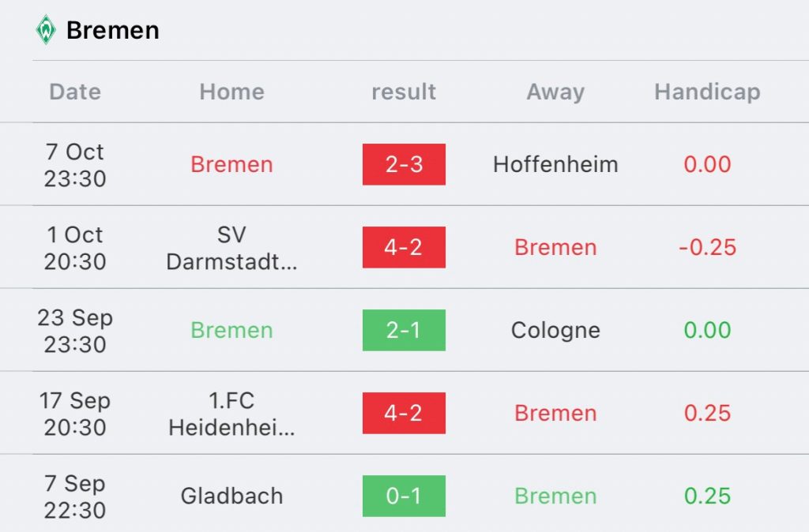This screenshot has height=532, width=809.
Task: Open the 2-3 result badge versus Hoffenheim
Action: tap(404, 164)
